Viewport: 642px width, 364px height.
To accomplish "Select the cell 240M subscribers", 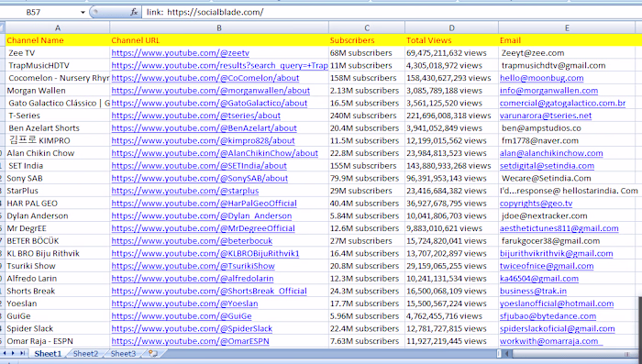I will point(367,116).
